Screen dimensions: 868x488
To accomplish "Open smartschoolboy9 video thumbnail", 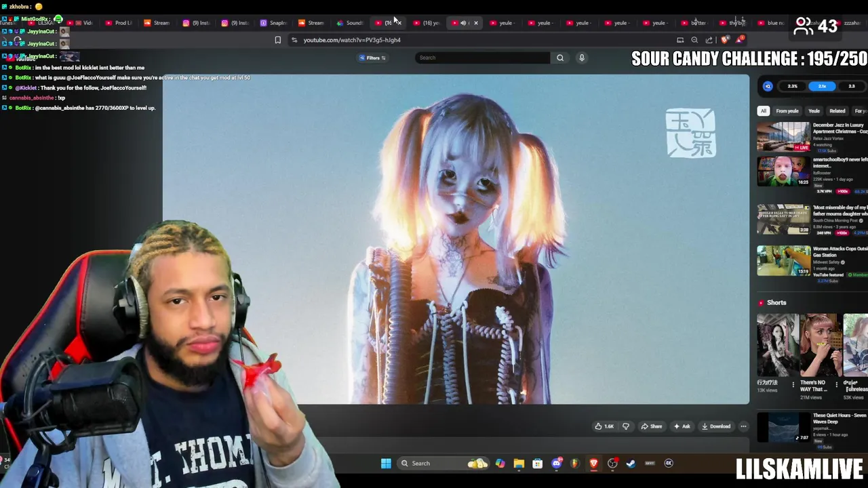I will [783, 171].
